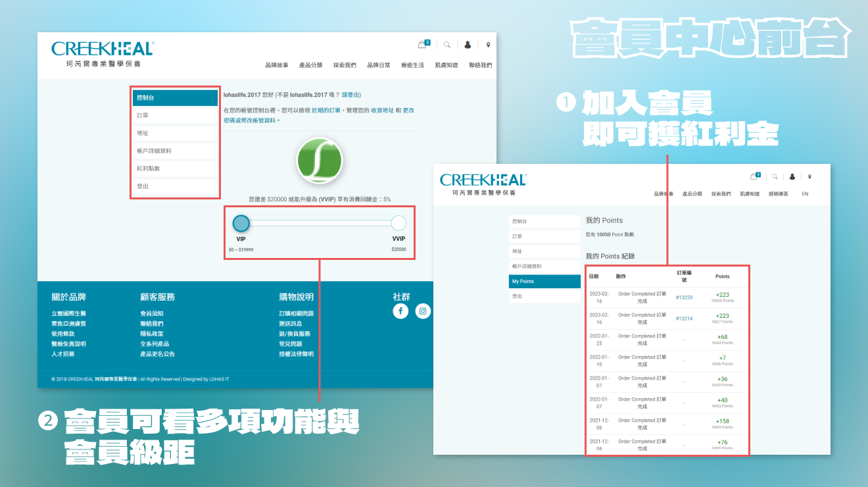Click the search magnifier on the Points page
Viewport: 868px width, 487px height.
[775, 176]
